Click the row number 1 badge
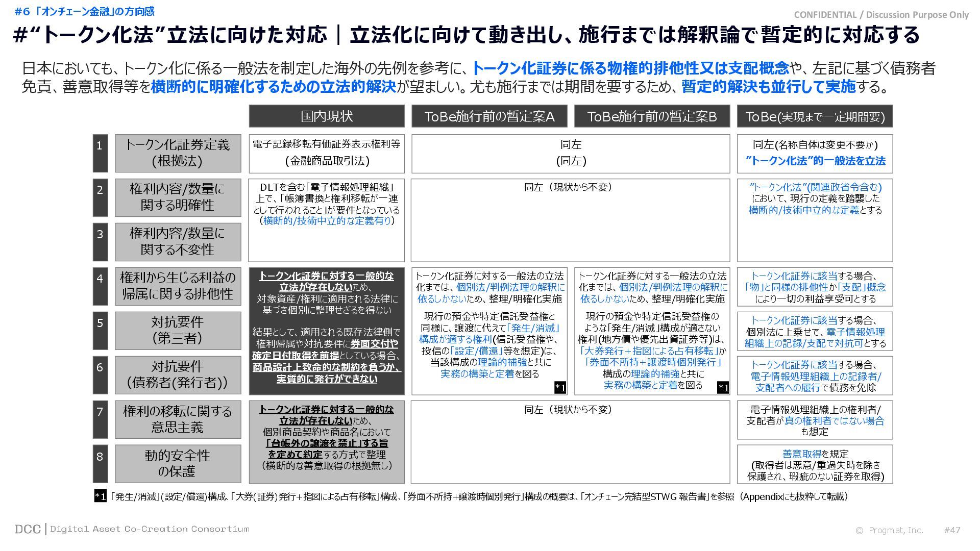This screenshot has width=980, height=551. 100,153
